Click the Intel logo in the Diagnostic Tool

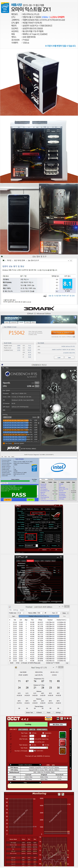coord(58,468)
